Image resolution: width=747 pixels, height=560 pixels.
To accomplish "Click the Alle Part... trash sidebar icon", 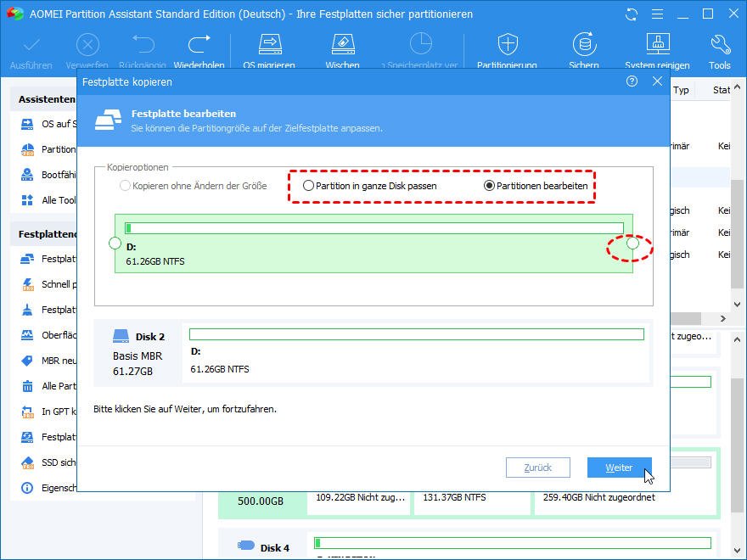I will point(28,386).
